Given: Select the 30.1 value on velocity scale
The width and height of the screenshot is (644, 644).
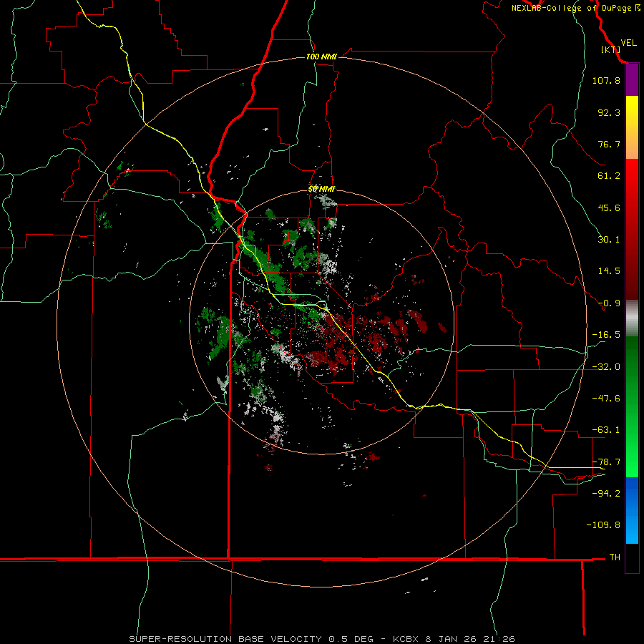Looking at the screenshot, I should [x=609, y=240].
